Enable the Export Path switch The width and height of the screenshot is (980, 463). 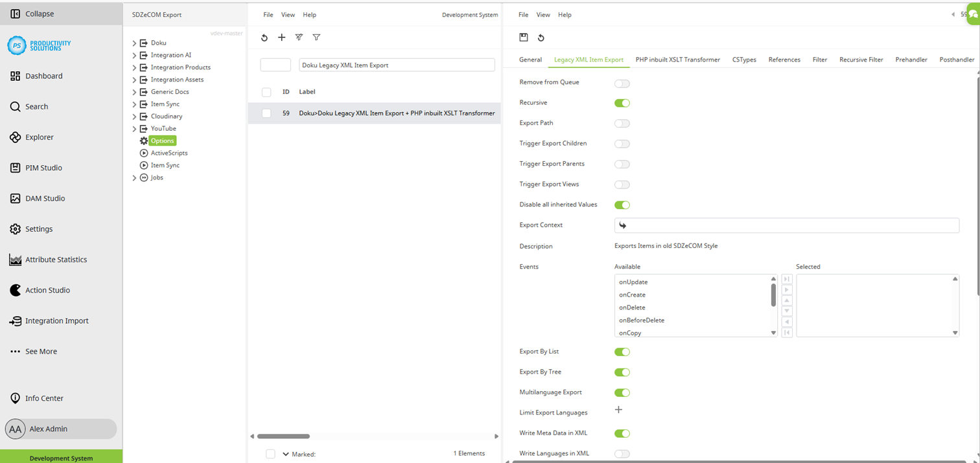point(622,124)
